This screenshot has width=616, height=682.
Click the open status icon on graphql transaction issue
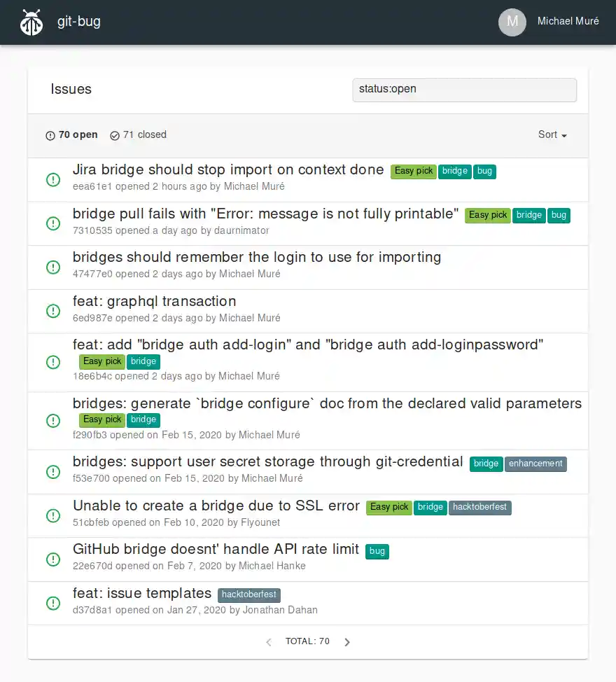click(53, 311)
